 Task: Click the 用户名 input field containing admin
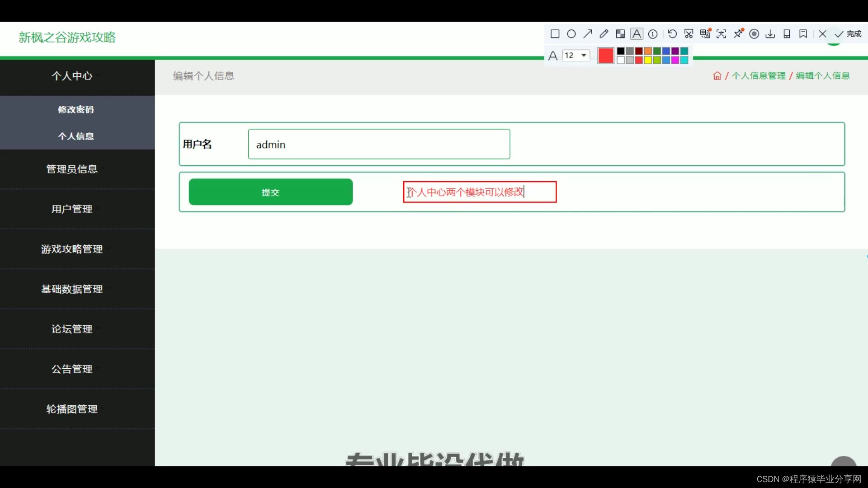tap(379, 145)
